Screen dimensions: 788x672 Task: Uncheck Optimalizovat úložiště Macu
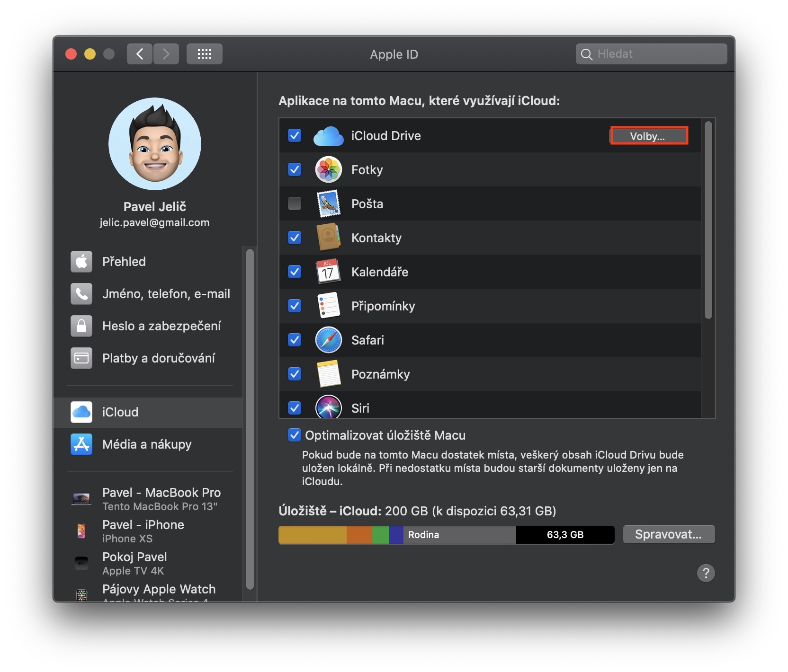click(x=295, y=435)
